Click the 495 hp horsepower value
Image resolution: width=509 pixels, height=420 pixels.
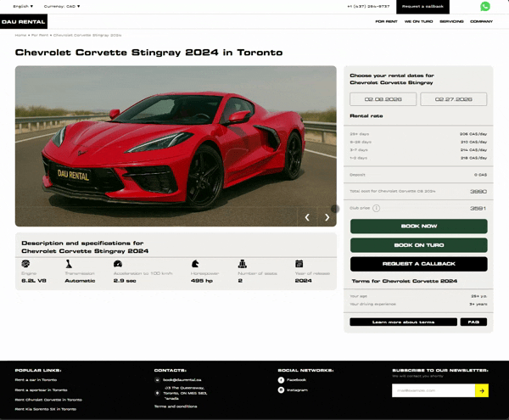pos(202,281)
